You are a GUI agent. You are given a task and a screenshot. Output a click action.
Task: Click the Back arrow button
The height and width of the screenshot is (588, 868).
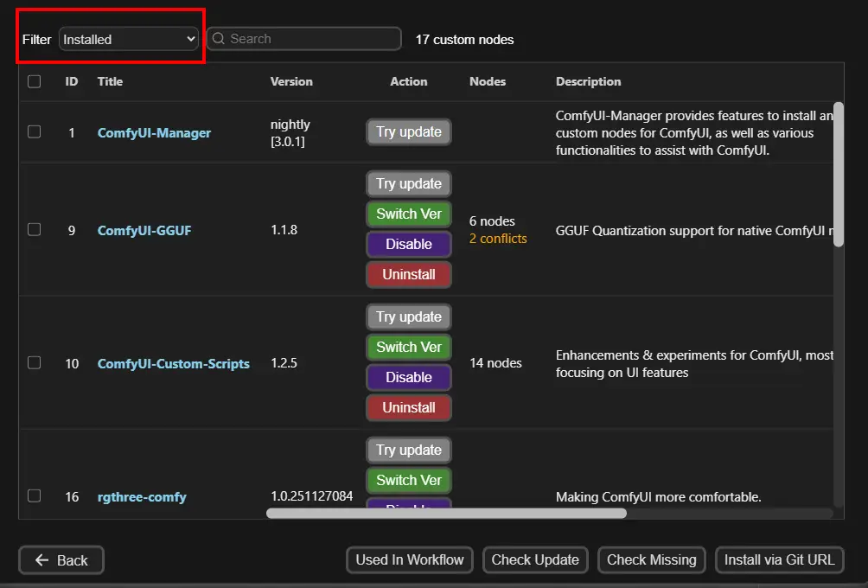(x=61, y=560)
